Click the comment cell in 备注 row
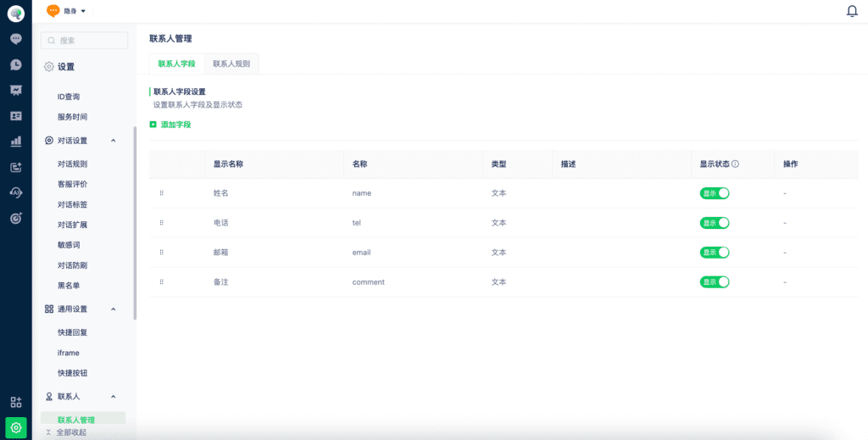 click(x=369, y=282)
